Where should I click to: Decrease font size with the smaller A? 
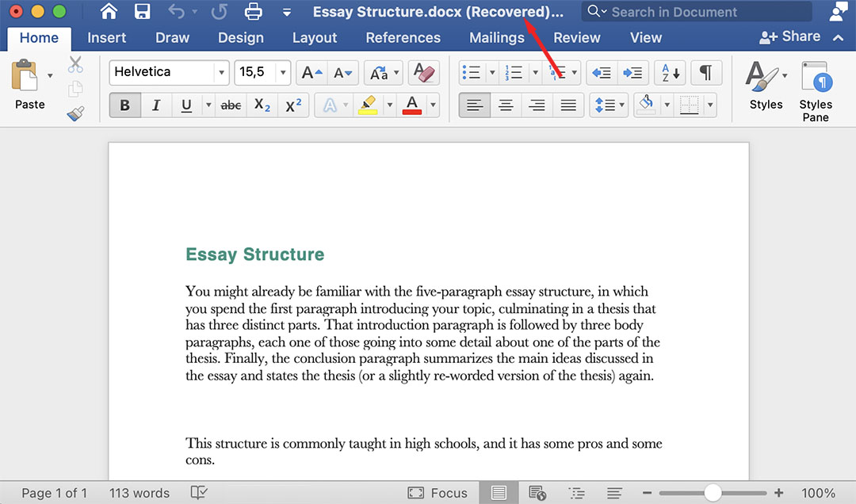(x=343, y=73)
